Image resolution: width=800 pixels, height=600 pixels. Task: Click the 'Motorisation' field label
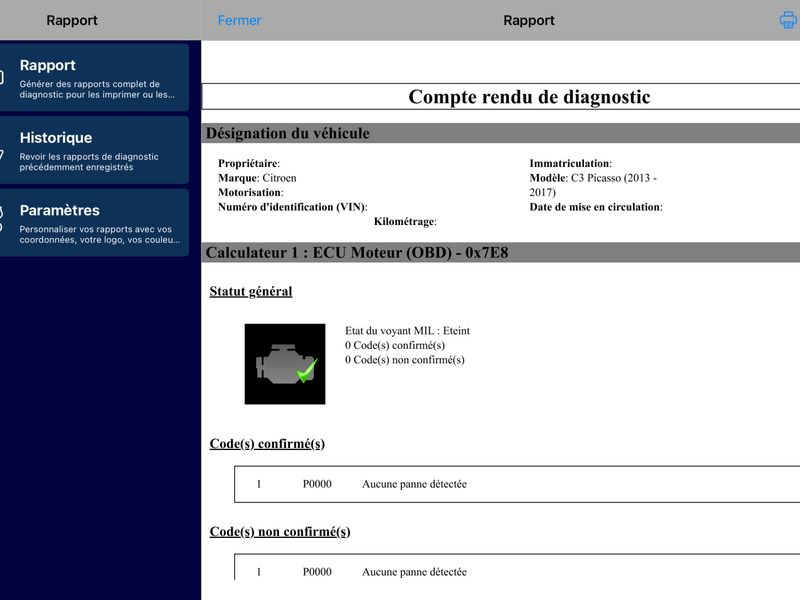pos(251,192)
